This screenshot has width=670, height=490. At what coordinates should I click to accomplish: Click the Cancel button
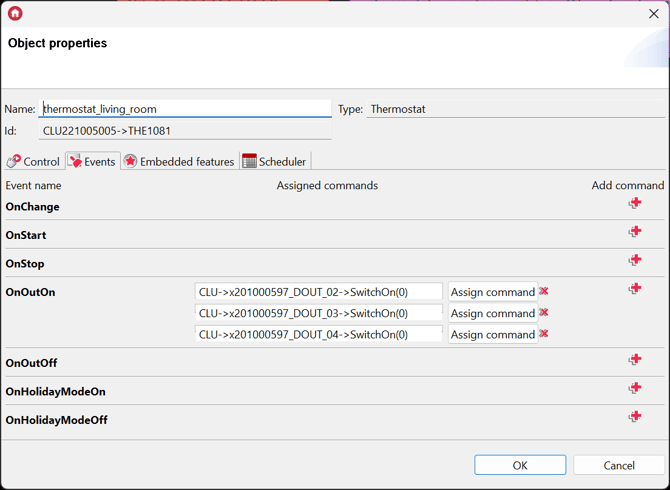618,465
